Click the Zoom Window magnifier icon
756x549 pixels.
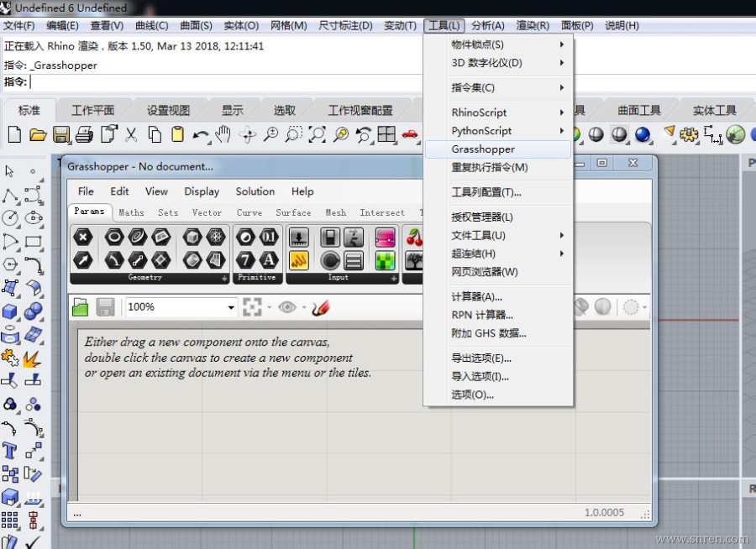coord(293,134)
